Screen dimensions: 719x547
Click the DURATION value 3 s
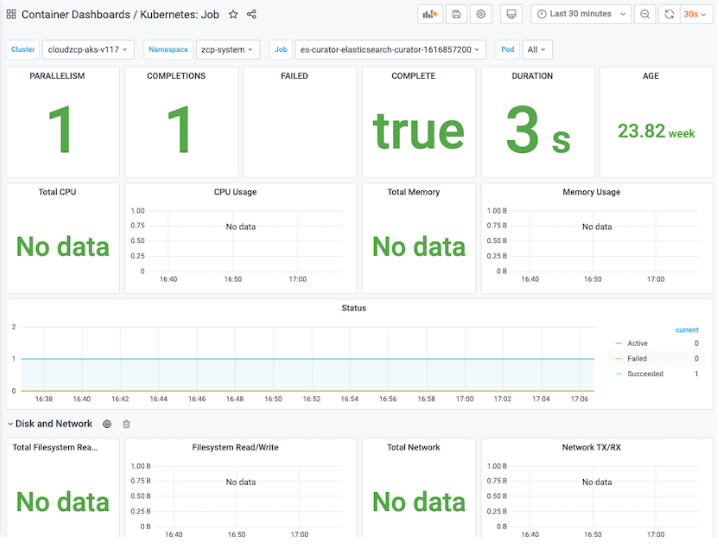538,130
